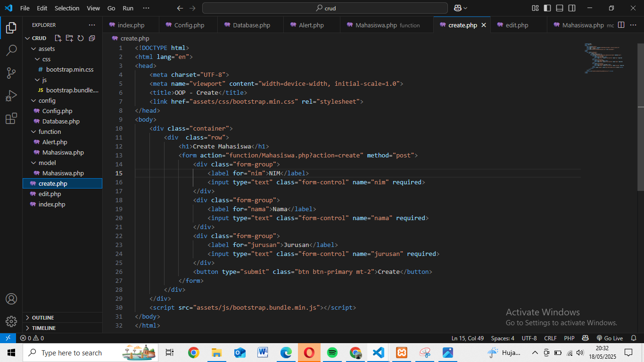This screenshot has width=644, height=362.
Task: Refresh the Explorer file tree
Action: [80, 38]
